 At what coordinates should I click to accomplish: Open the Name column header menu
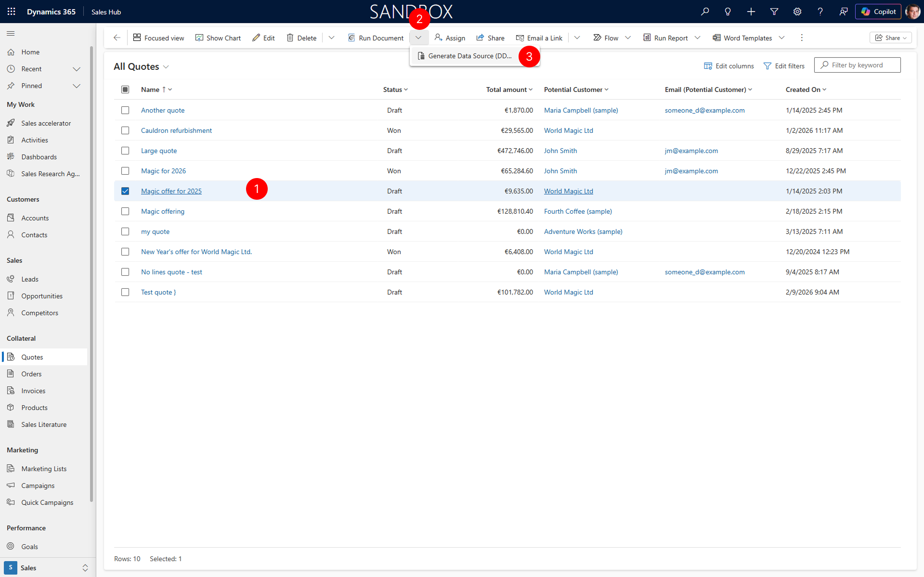(x=156, y=90)
